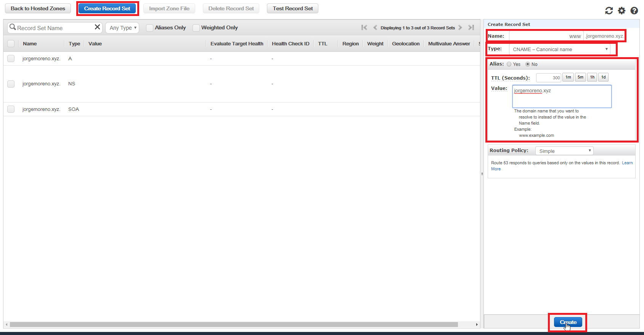
Task: Click the refresh icon at top right
Action: [x=609, y=11]
